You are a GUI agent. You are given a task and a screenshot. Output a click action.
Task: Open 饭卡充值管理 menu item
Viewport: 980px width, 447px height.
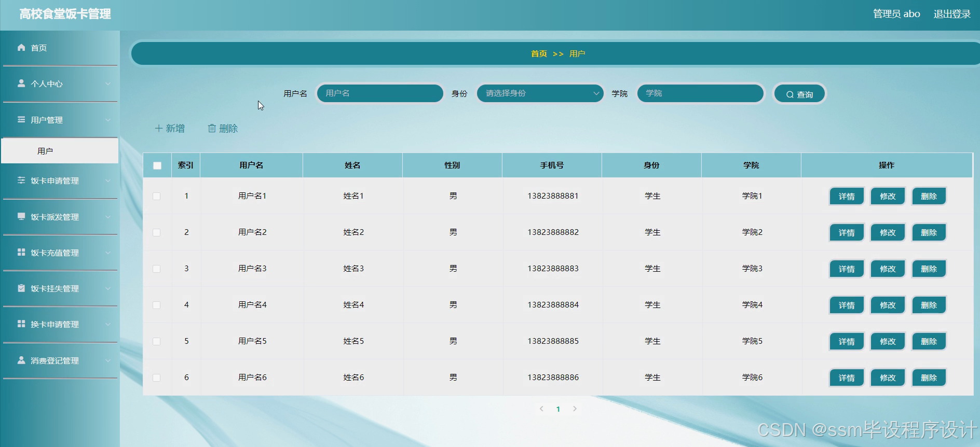click(60, 253)
